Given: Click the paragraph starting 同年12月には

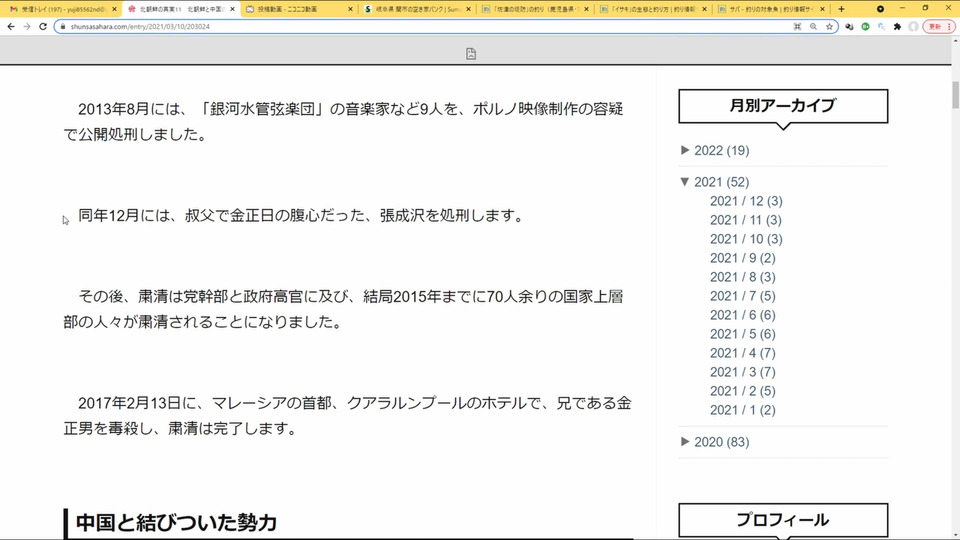Looking at the screenshot, I should (301, 216).
